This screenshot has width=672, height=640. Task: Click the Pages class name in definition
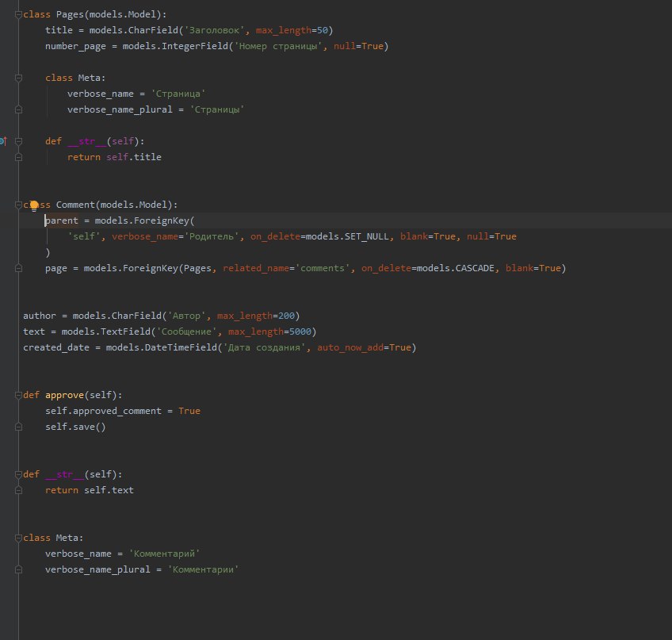[70, 14]
